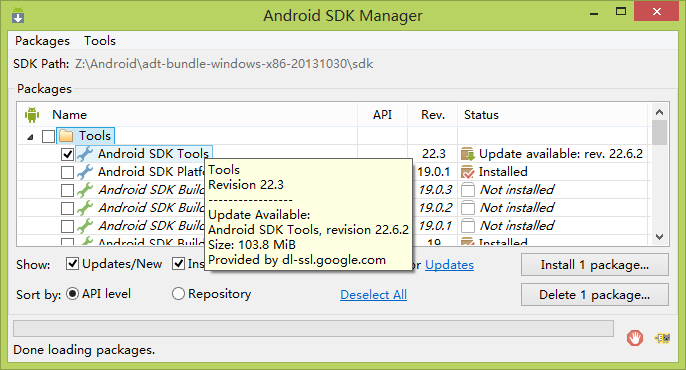Click the Rev. column header

tap(433, 115)
